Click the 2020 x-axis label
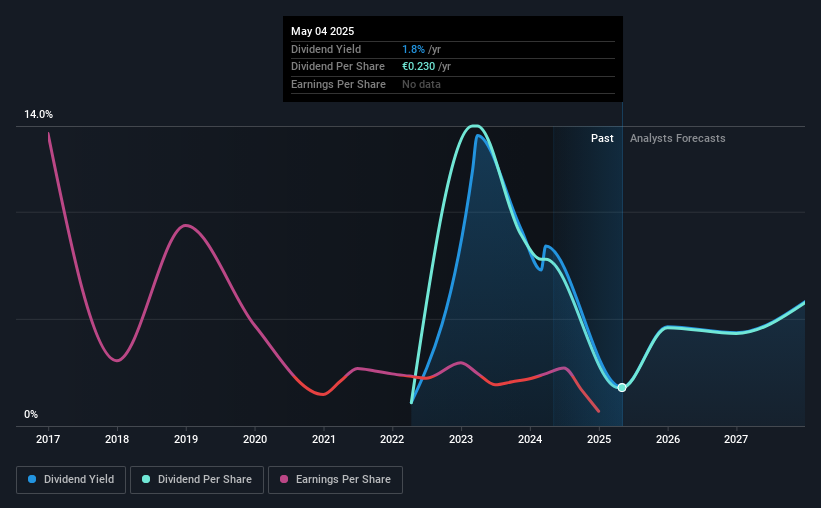This screenshot has height=508, width=821. coord(255,439)
